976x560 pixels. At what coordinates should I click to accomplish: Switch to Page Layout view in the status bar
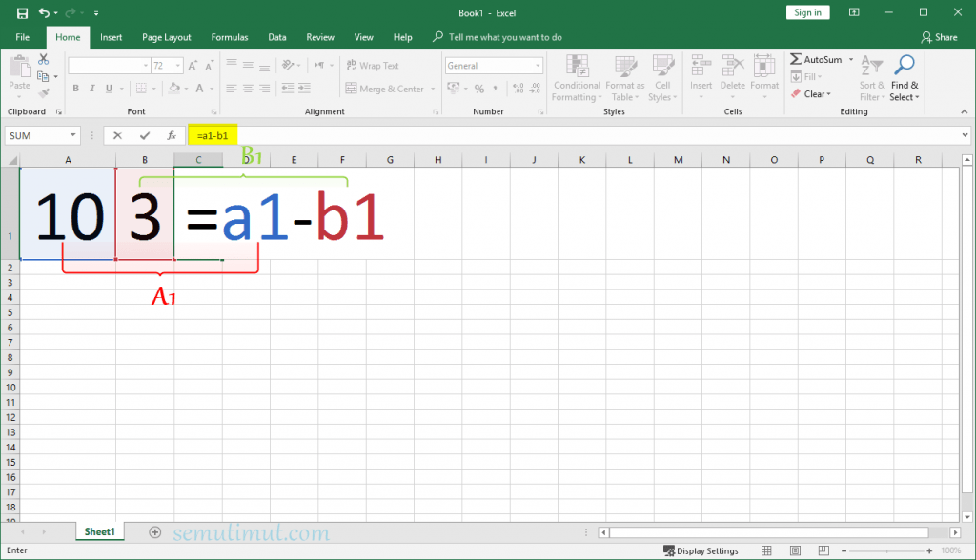point(790,551)
